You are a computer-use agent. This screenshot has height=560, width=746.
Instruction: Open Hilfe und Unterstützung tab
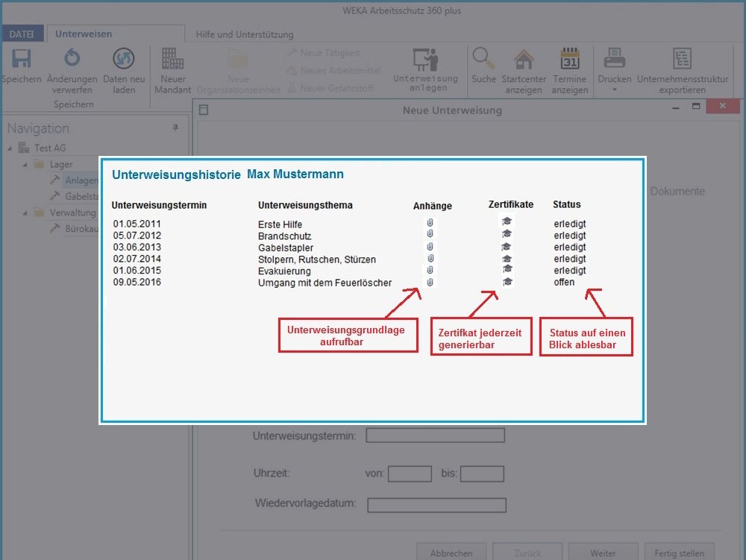point(245,34)
